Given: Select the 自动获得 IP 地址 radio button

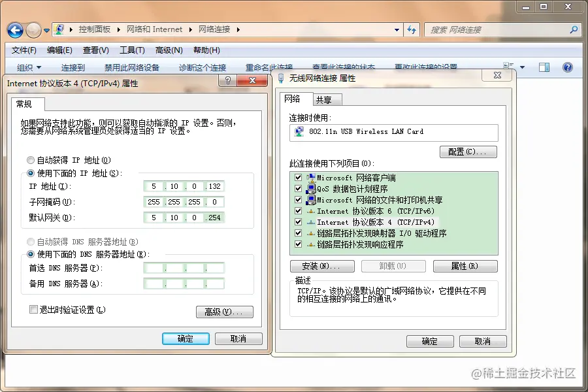Looking at the screenshot, I should [30, 159].
